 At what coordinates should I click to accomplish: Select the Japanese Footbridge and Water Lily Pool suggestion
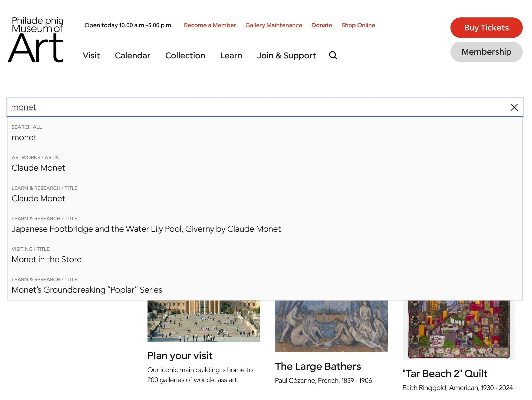click(146, 229)
